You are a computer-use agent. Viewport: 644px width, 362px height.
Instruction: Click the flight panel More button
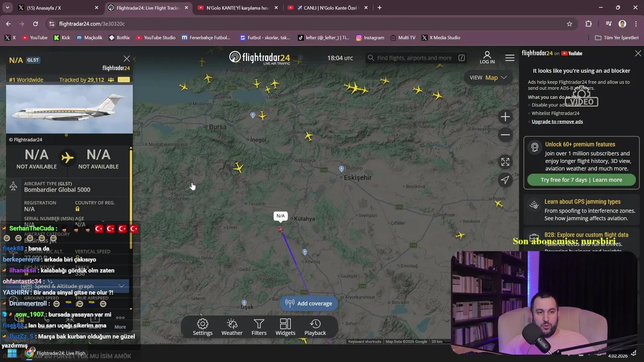pyautogui.click(x=120, y=321)
